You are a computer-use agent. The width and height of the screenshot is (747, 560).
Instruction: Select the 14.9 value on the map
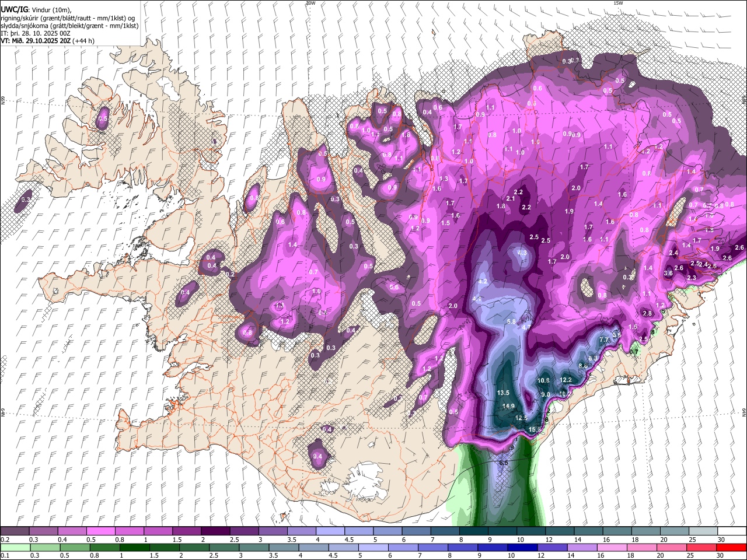[x=508, y=407]
